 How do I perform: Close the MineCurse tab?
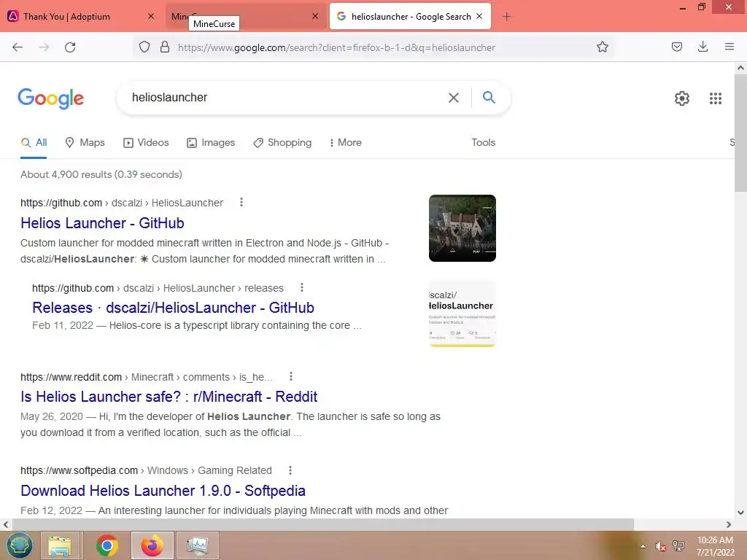coord(315,16)
